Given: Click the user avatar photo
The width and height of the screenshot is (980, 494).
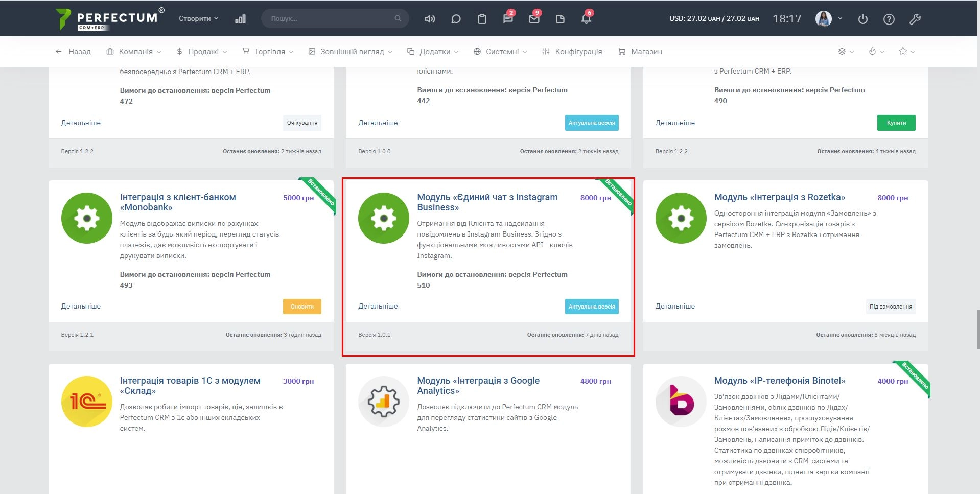Looking at the screenshot, I should [x=824, y=19].
